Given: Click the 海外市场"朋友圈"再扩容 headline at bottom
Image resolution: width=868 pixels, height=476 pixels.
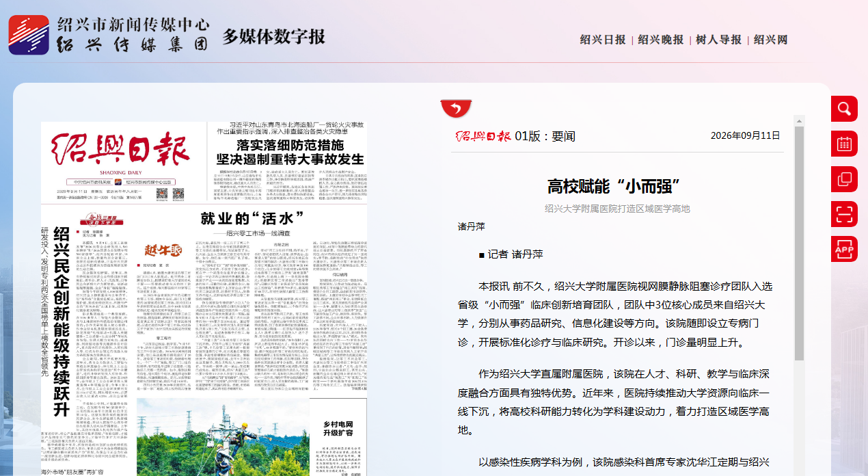Looking at the screenshot, I should 72,472.
